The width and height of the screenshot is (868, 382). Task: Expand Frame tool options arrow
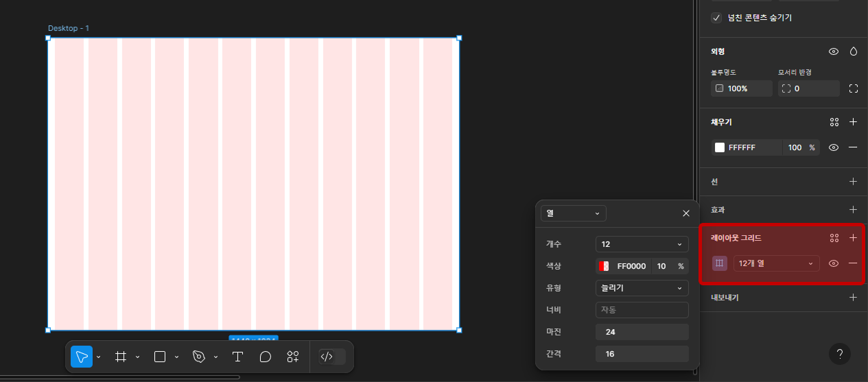click(x=138, y=357)
